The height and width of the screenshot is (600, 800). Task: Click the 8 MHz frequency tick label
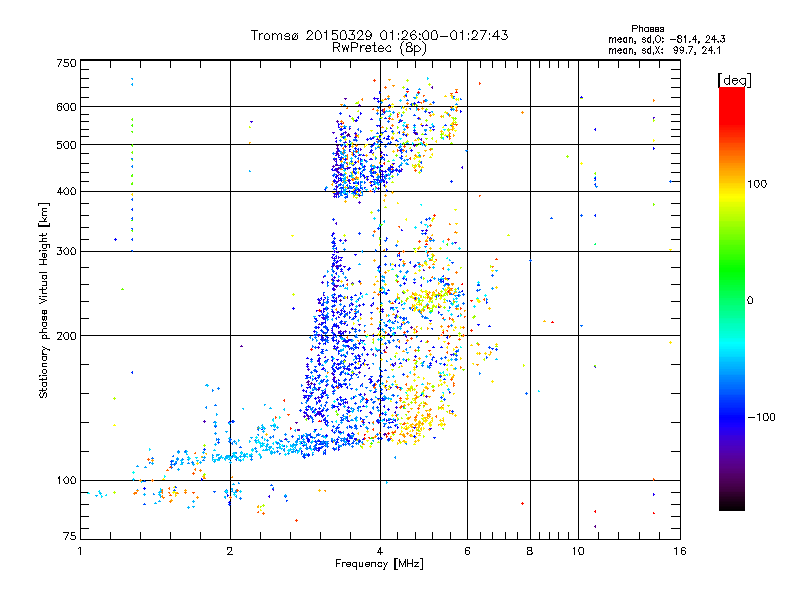tap(530, 551)
